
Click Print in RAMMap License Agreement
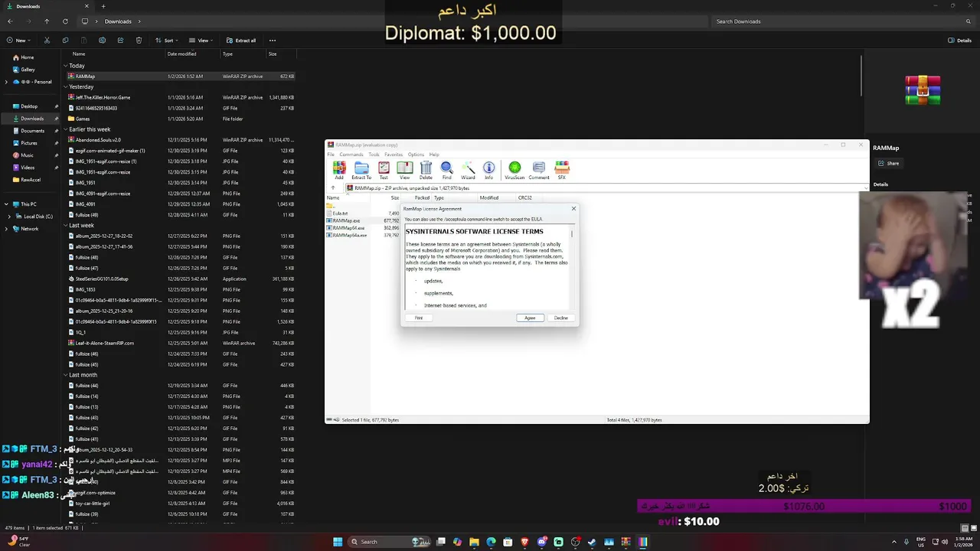[x=419, y=318]
